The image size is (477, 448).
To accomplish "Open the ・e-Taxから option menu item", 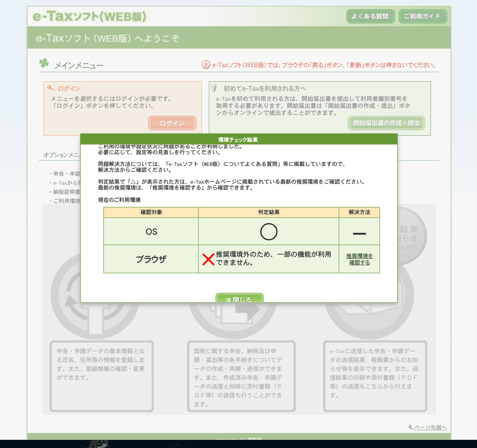I will (x=64, y=183).
